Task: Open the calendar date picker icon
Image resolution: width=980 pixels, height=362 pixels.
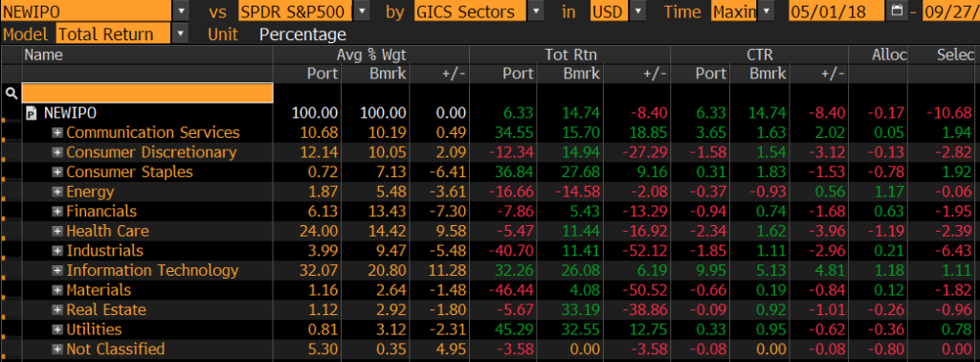Action: tap(897, 11)
